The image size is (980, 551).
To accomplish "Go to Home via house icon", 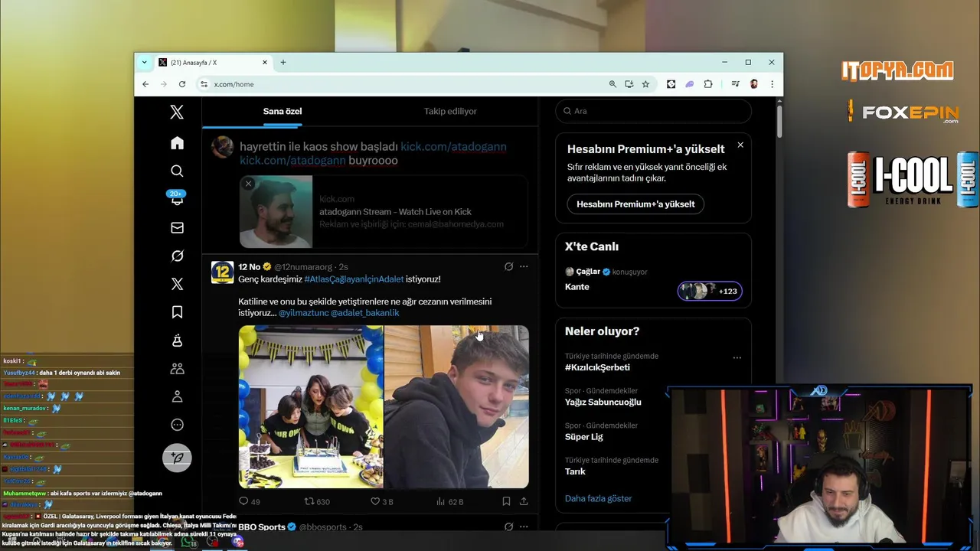I will click(x=177, y=143).
